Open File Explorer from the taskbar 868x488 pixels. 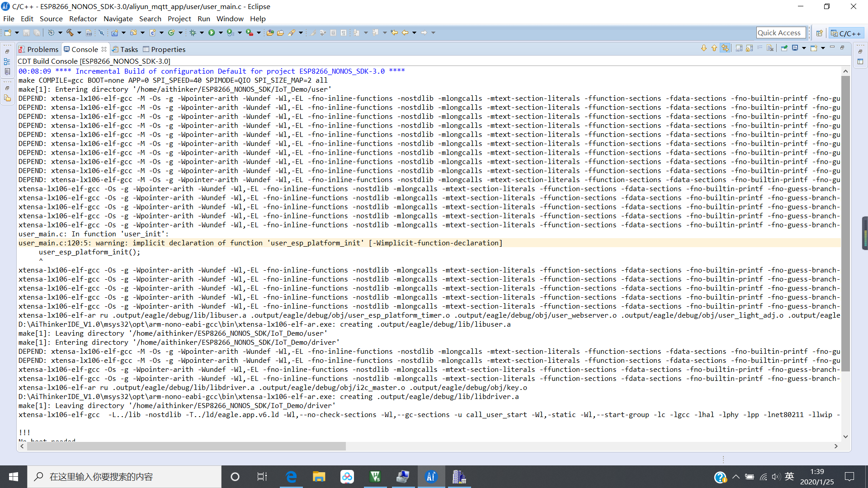[319, 477]
